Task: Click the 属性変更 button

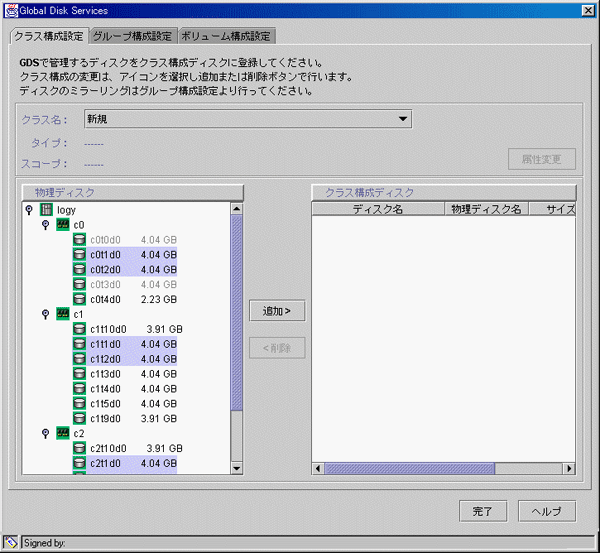Action: 542,159
